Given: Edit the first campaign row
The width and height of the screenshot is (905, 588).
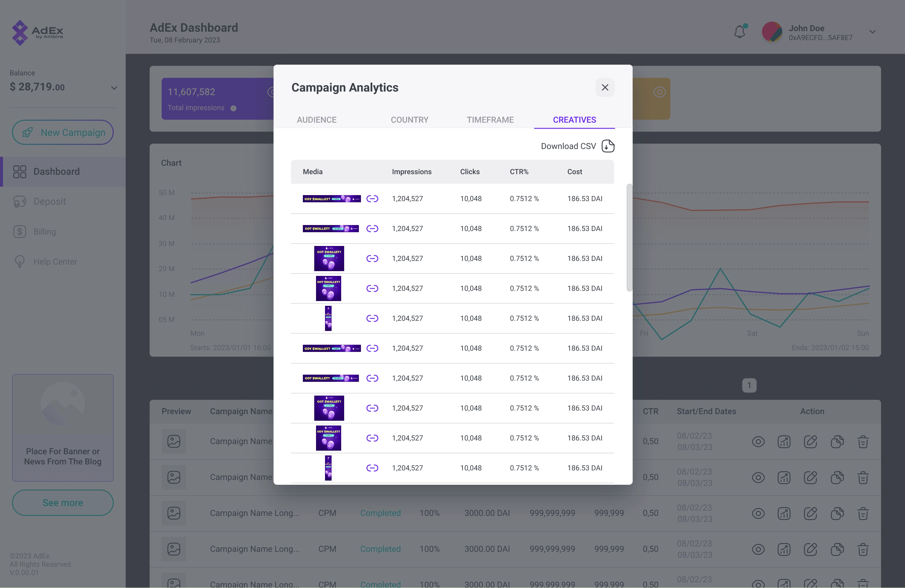Looking at the screenshot, I should [810, 442].
